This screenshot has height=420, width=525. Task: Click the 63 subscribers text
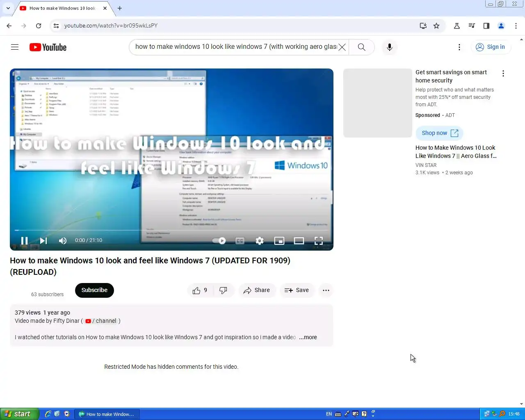pos(48,294)
